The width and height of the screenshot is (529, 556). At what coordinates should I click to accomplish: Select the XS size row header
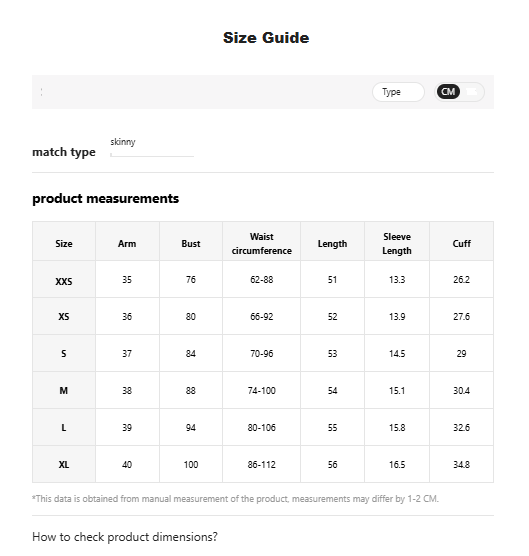(64, 316)
